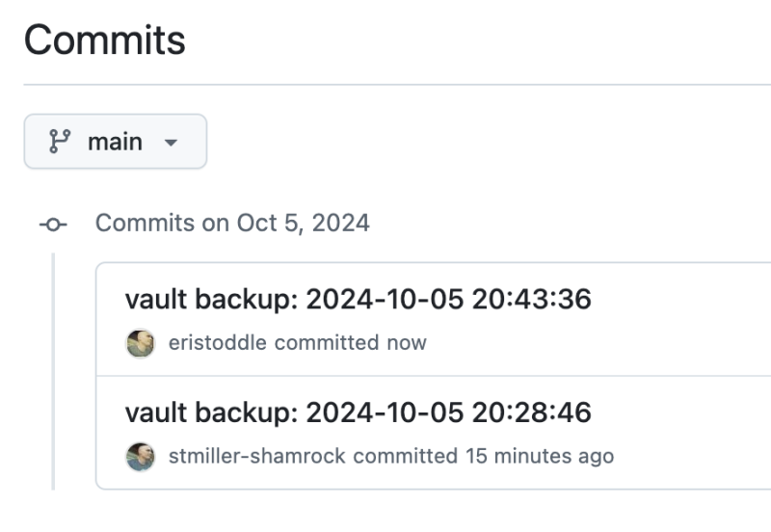Click stmiller-shamrock's avatar image
This screenshot has height=532, width=771.
click(x=141, y=456)
